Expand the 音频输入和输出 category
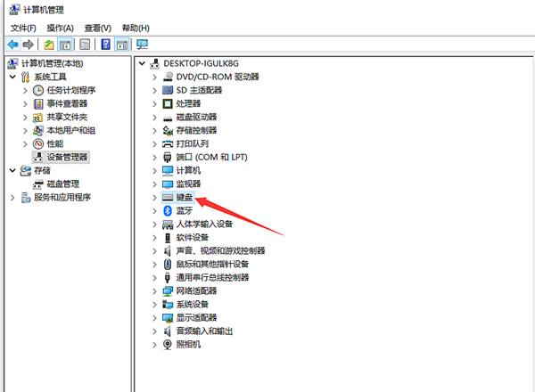Image resolution: width=535 pixels, height=392 pixels. point(154,331)
